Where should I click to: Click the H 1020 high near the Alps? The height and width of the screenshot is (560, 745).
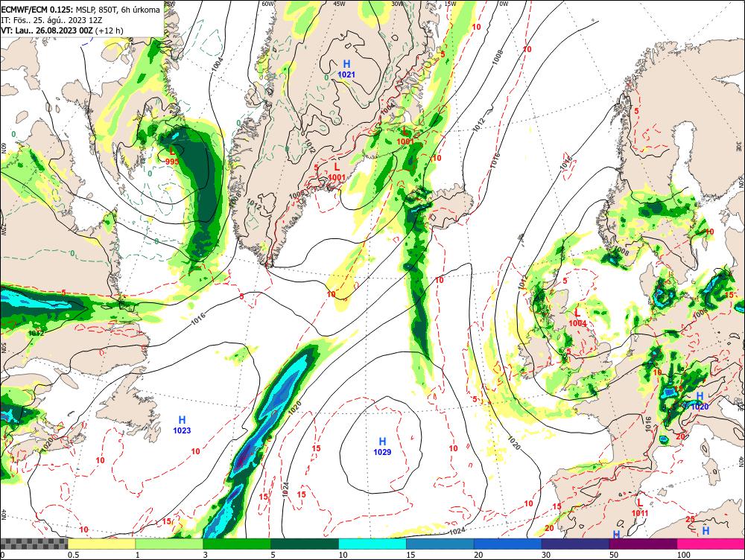[x=700, y=401]
